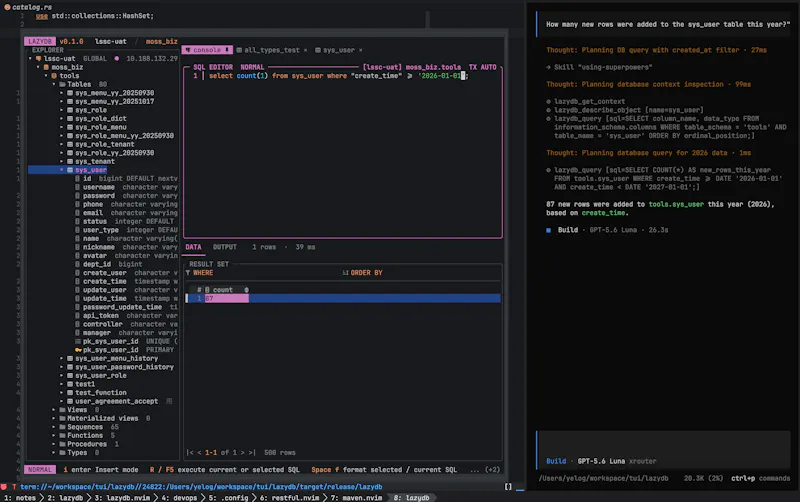Click the sort icon on count column header
Screen dimensions: 800x502
click(x=246, y=290)
